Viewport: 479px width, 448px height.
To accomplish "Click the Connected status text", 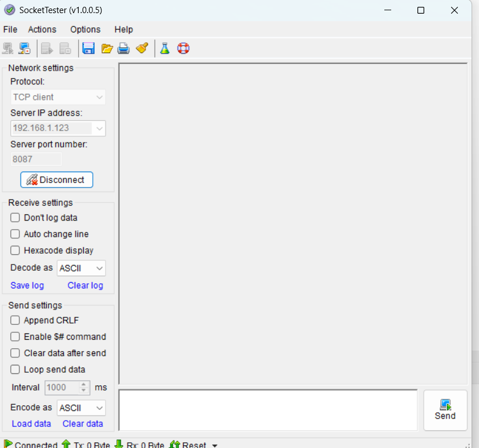I will 36,445.
